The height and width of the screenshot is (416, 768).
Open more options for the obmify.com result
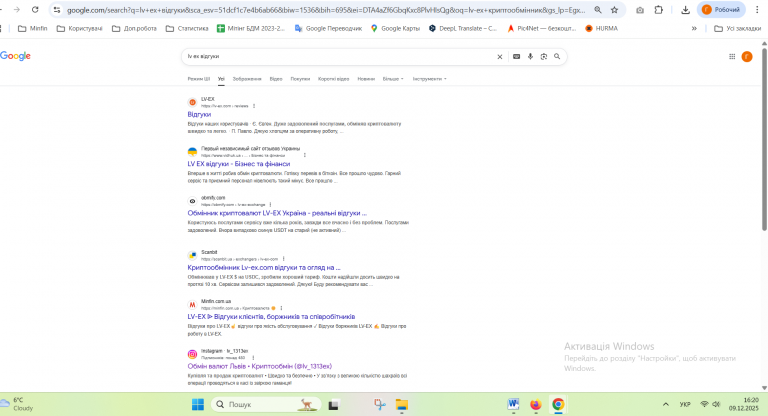click(x=270, y=205)
